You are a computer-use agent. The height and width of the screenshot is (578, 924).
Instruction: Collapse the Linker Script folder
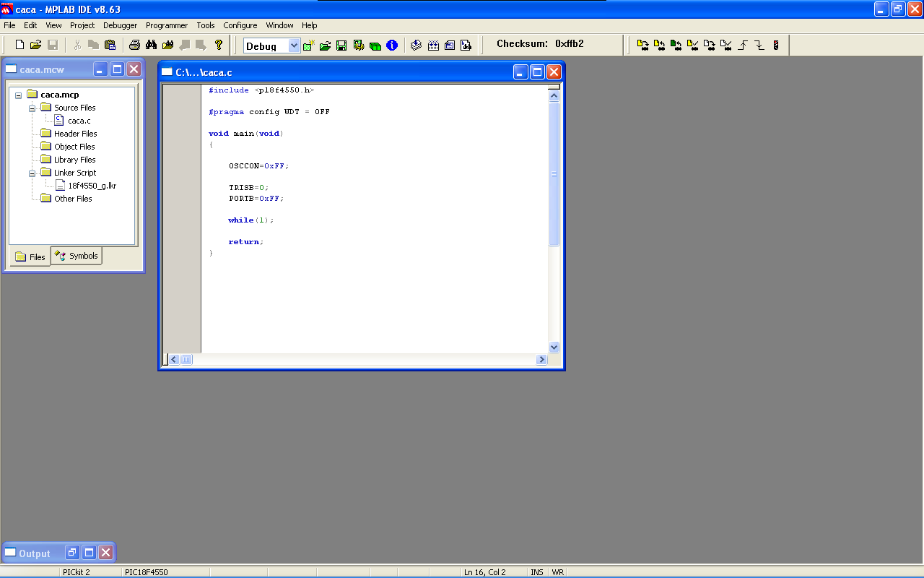tap(32, 173)
